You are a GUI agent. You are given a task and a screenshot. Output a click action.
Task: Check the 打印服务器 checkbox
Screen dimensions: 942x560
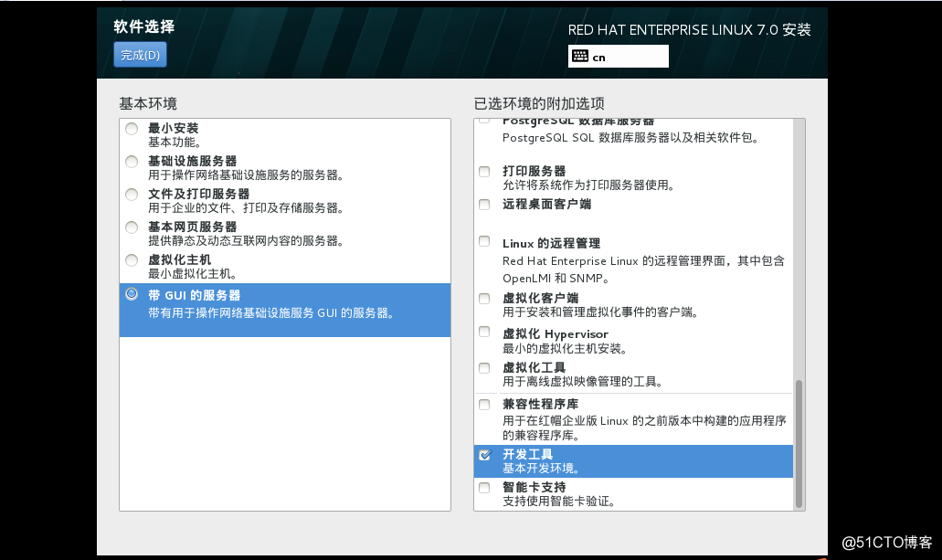click(484, 172)
